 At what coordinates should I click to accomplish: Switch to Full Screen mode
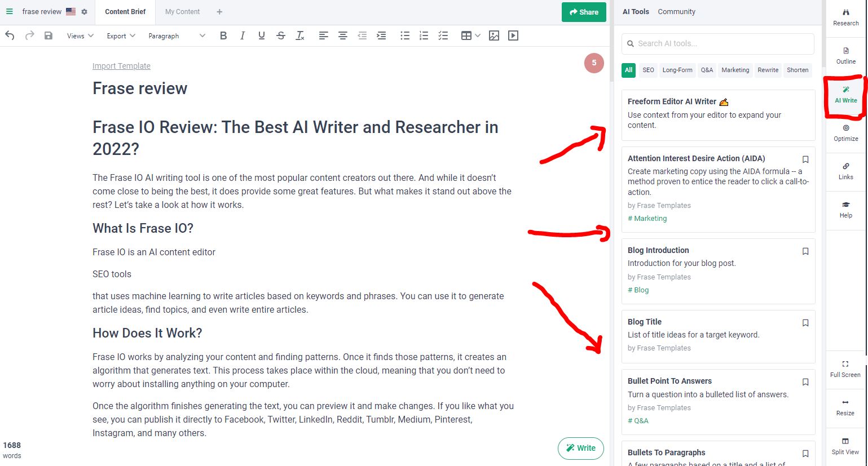coord(845,369)
